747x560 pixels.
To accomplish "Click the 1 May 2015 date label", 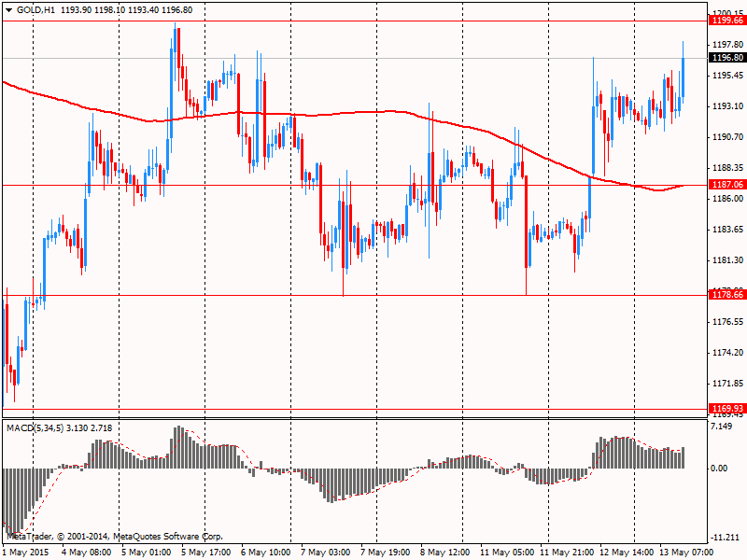I will 24,552.
